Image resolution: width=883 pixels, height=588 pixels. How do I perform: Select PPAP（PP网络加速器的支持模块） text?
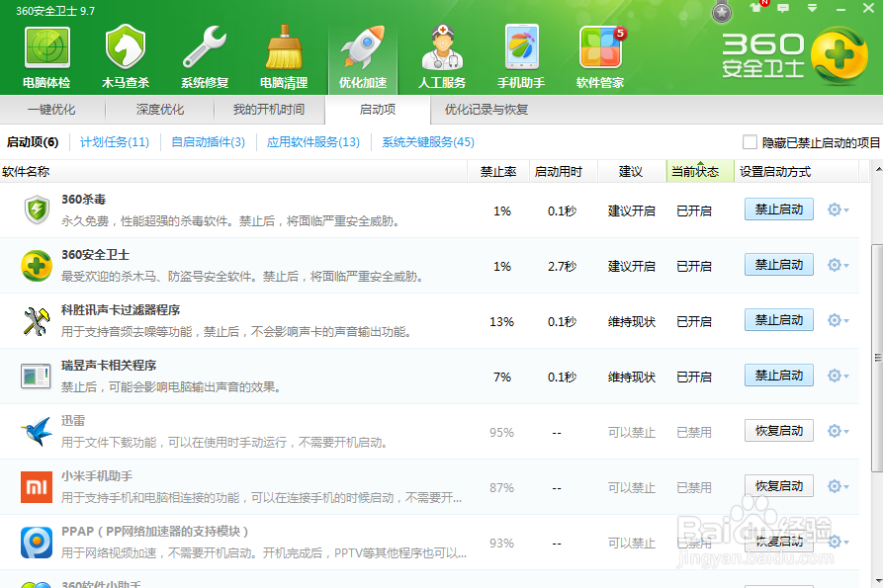(155, 531)
